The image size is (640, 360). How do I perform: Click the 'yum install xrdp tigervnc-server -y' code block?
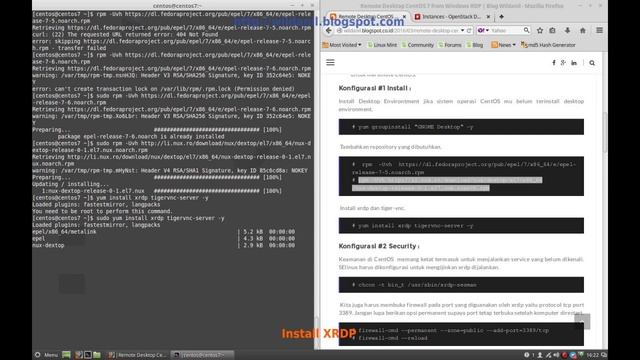point(461,226)
